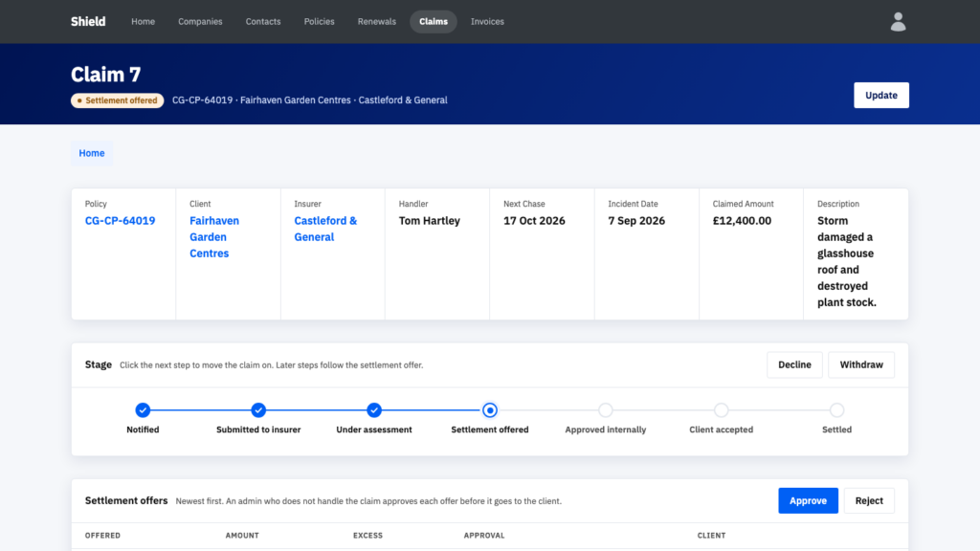This screenshot has height=551, width=980.
Task: Select the Settled stage circle
Action: click(x=836, y=410)
